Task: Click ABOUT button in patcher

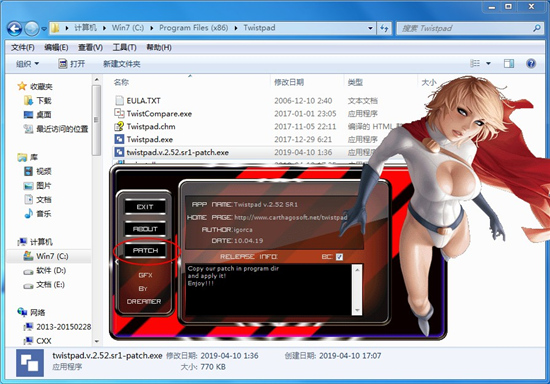Action: coord(145,229)
